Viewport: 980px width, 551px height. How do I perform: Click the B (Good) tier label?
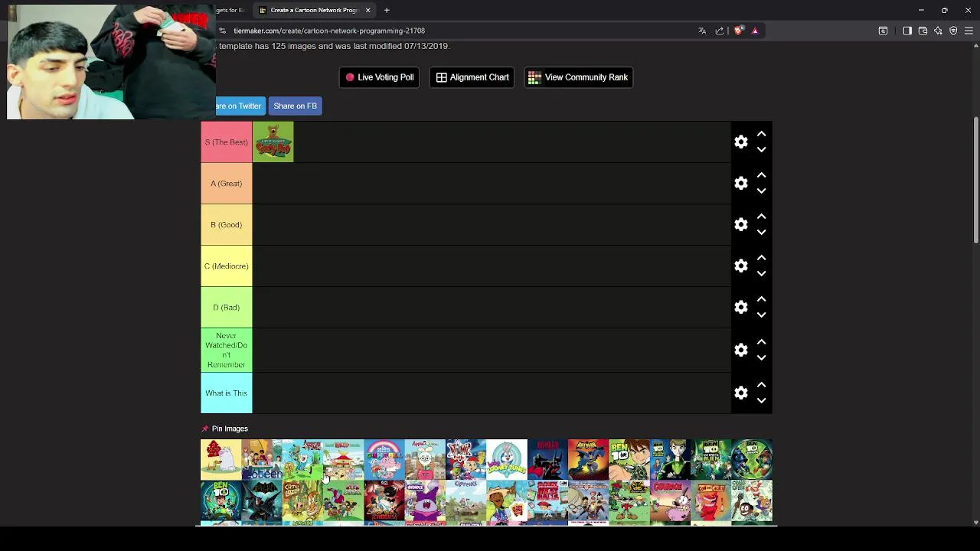coord(227,225)
